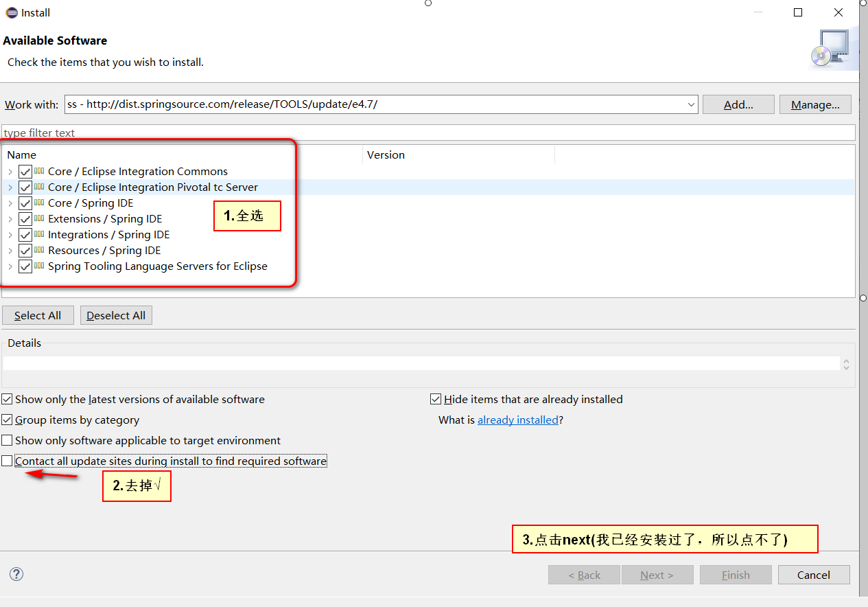The image size is (868, 607).
Task: Expand Core / Eclipse Integration Pivotal tc Server node
Action: (x=10, y=187)
